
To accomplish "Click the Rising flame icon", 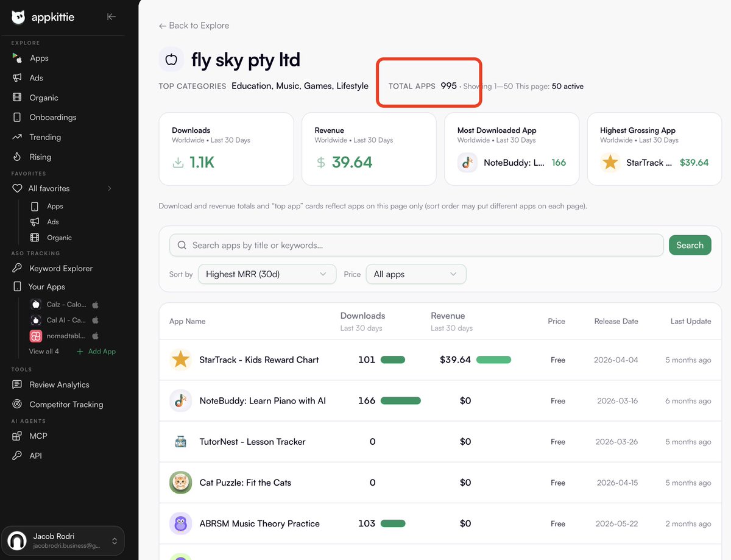I will 17,157.
